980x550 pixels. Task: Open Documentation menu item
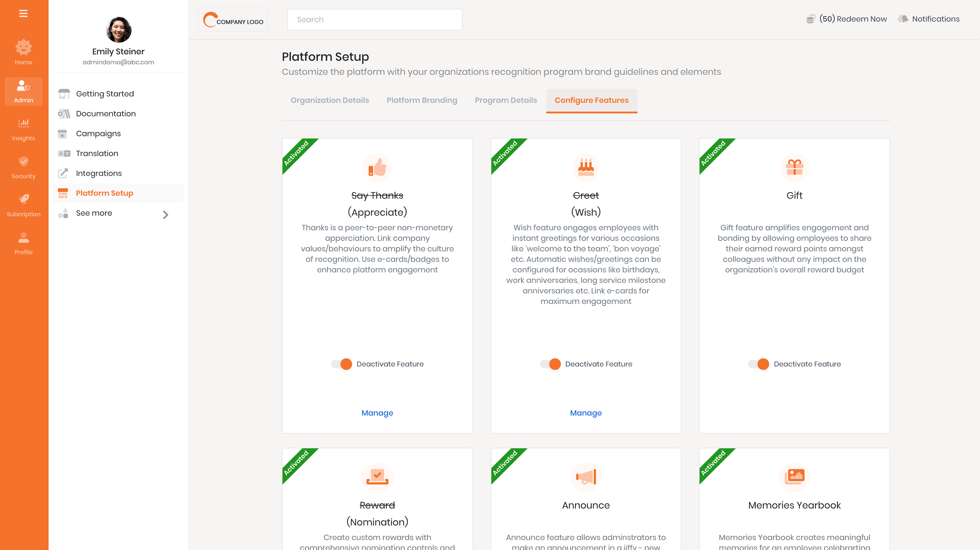tap(118, 114)
